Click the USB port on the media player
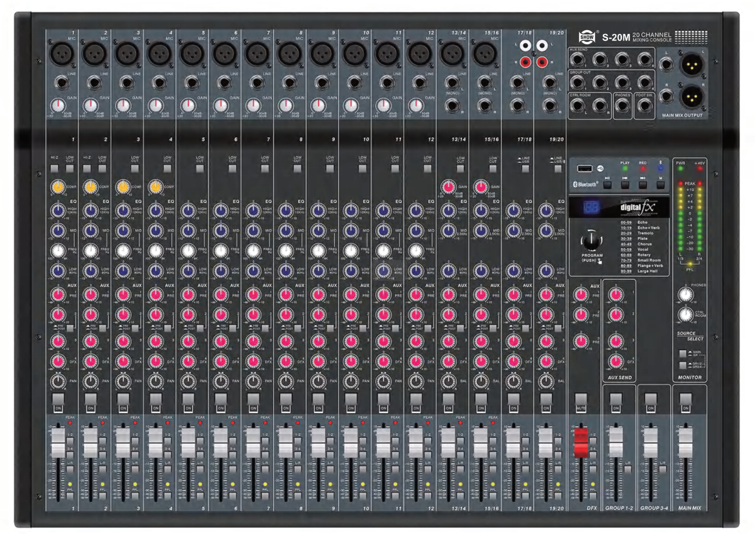 pyautogui.click(x=585, y=168)
